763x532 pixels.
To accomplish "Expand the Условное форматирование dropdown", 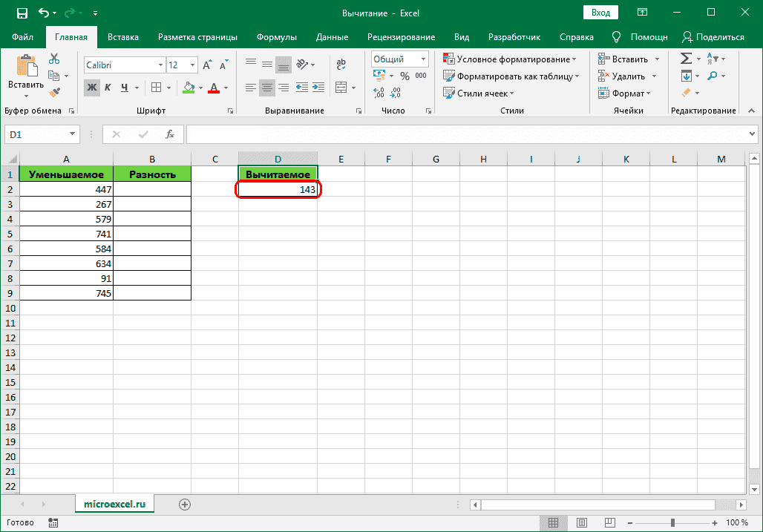I will (510, 59).
